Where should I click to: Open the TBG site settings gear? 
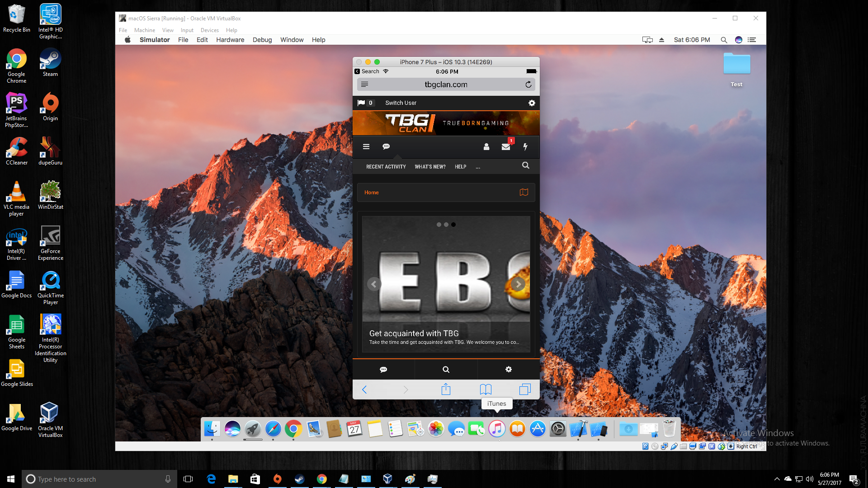(532, 103)
